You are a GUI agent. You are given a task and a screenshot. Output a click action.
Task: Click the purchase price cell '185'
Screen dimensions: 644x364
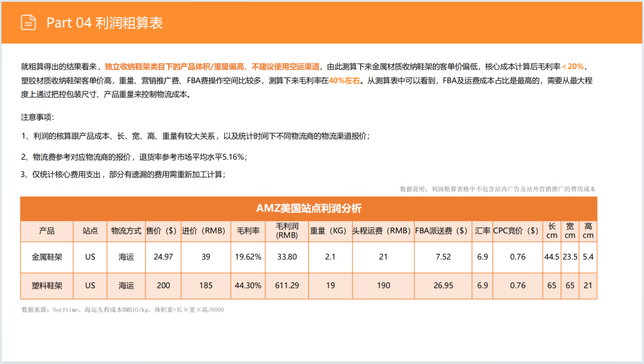[206, 285]
